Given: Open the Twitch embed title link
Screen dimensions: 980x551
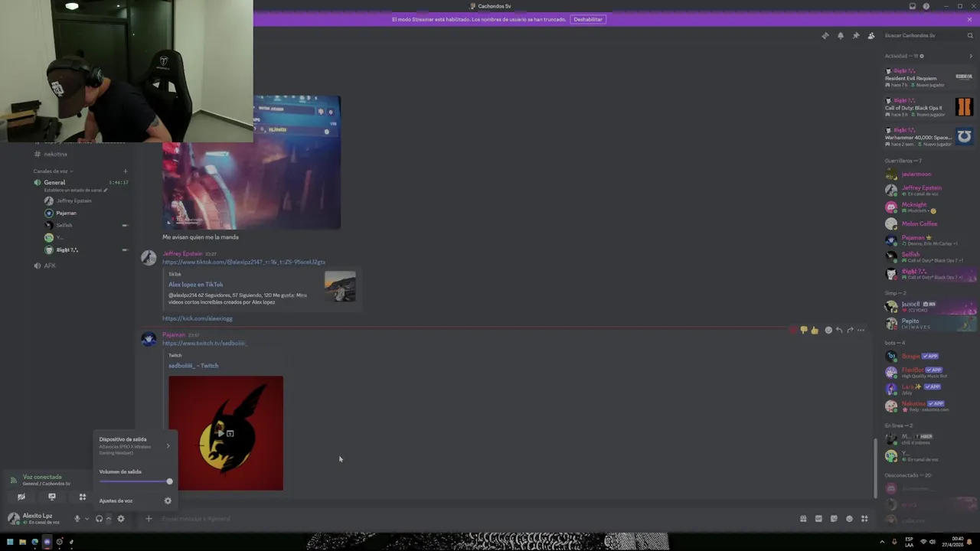Looking at the screenshot, I should (x=193, y=366).
